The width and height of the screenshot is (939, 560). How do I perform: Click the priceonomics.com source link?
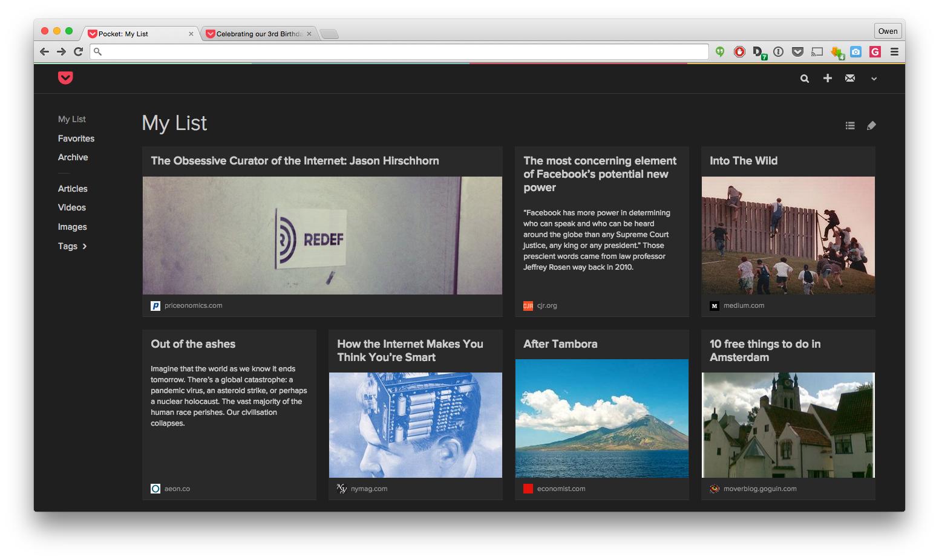(x=194, y=306)
